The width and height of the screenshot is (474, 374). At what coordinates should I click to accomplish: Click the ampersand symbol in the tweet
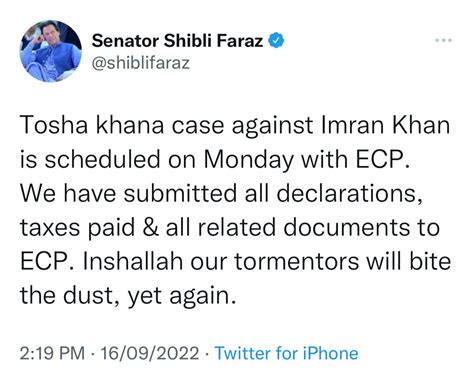point(150,228)
